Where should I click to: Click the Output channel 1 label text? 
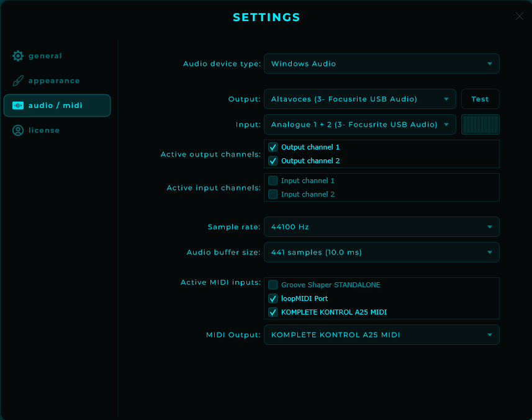pos(310,147)
